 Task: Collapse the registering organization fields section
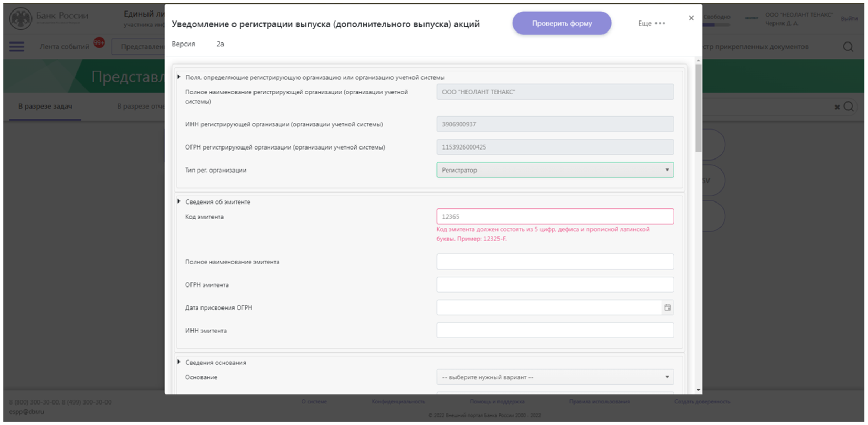(179, 77)
